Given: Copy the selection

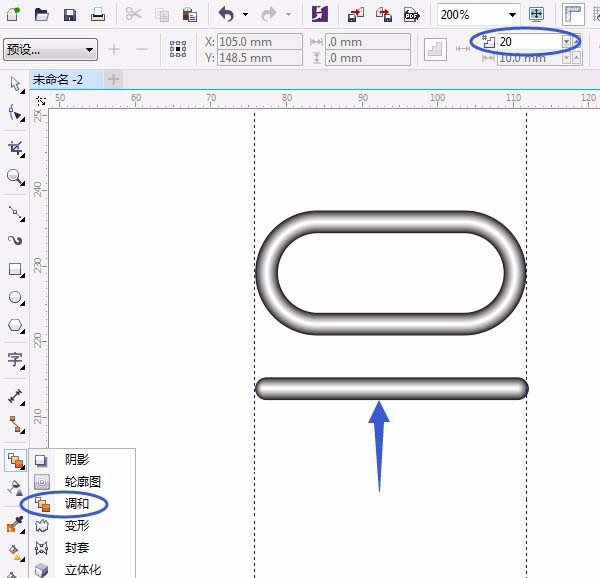Looking at the screenshot, I should 162,15.
